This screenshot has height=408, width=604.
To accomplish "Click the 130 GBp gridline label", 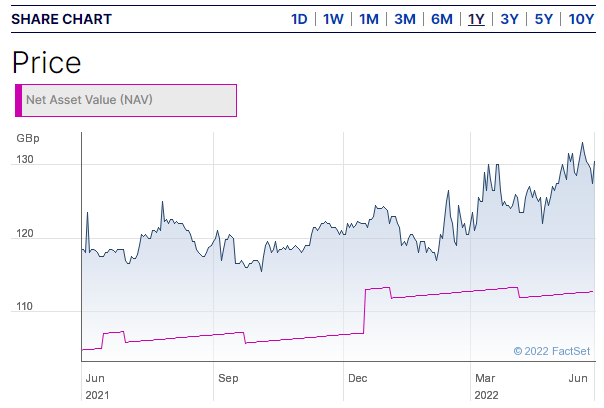I will pos(25,160).
